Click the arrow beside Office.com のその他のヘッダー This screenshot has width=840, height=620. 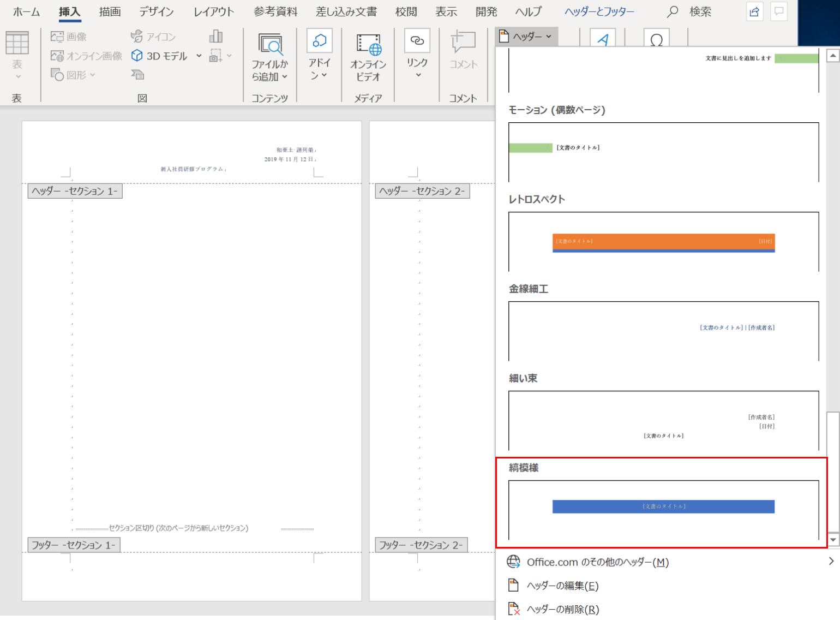coord(831,562)
